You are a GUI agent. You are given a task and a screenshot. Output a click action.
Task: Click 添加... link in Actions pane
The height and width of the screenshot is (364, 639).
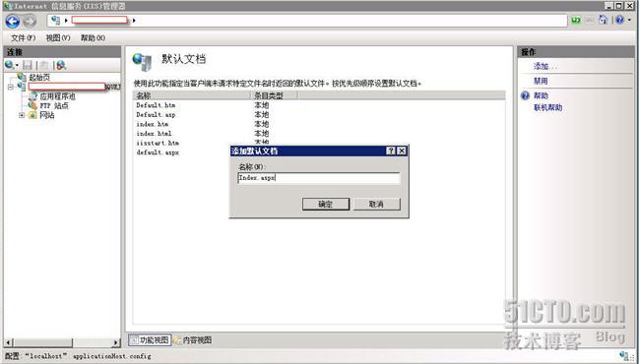[544, 66]
